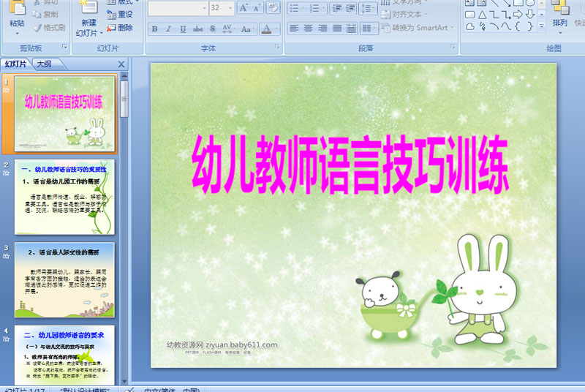Viewport: 585px width, 392px height.
Task: Toggle strikethrough text formatting
Action: point(197,29)
